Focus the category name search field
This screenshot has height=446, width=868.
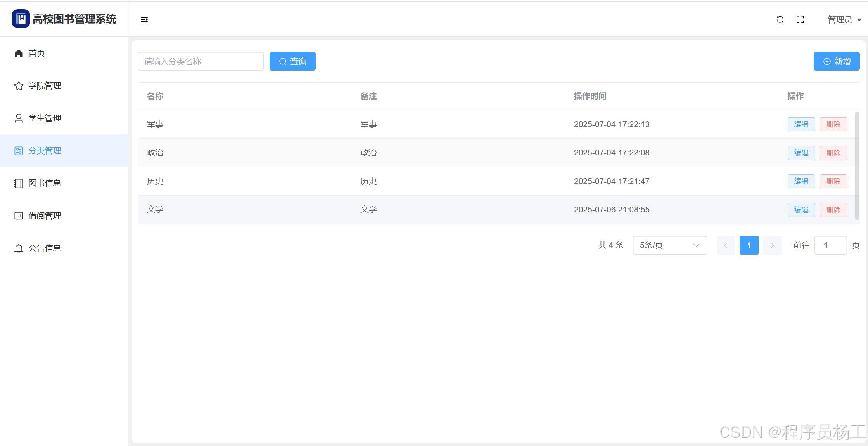point(201,61)
